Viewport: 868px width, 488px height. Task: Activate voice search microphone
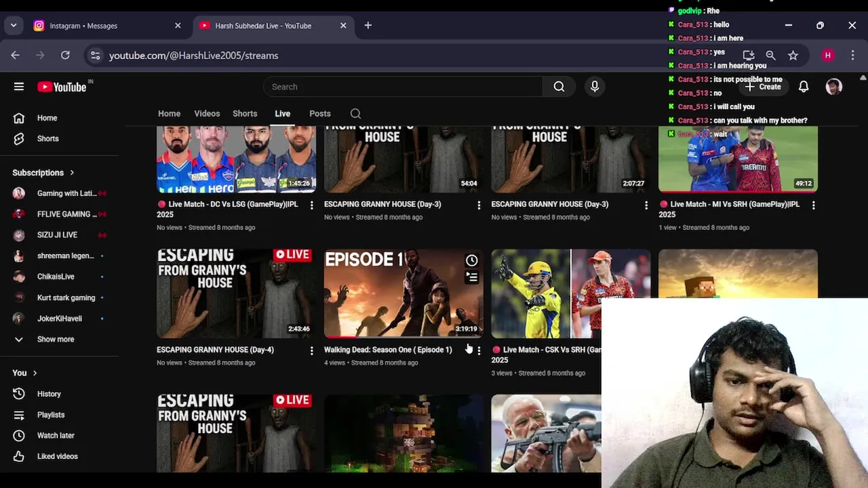pos(595,87)
